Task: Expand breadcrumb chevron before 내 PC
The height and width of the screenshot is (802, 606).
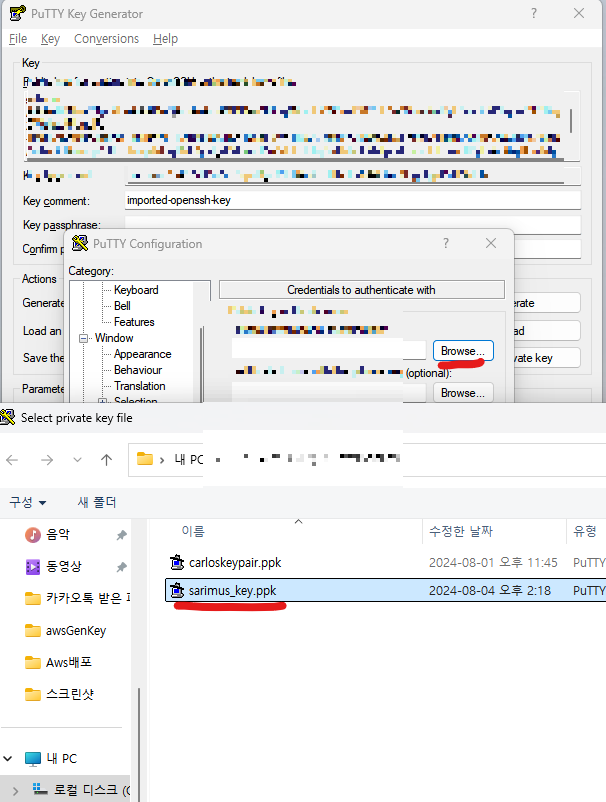Action: tap(162, 460)
